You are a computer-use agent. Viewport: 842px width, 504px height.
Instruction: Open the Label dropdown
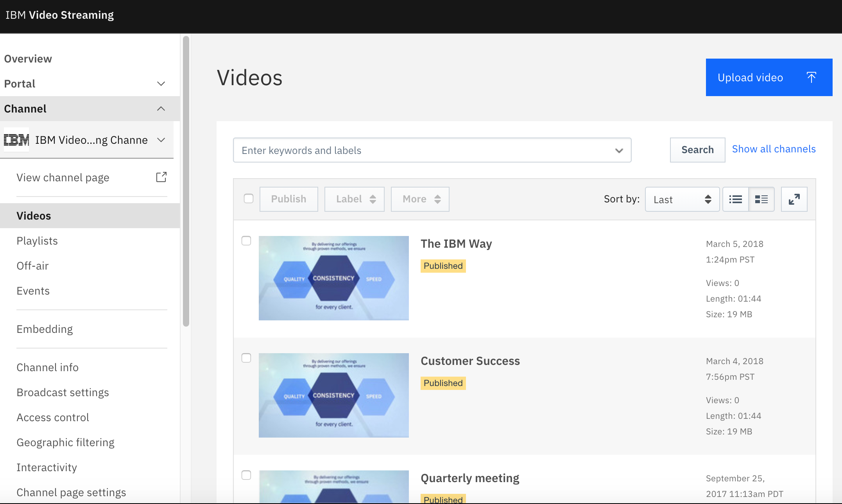coord(355,199)
